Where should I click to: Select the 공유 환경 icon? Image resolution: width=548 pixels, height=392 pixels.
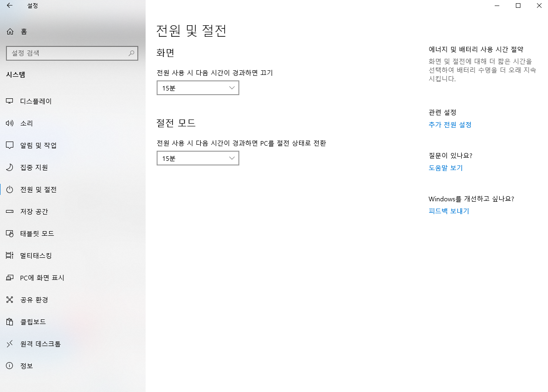point(10,300)
